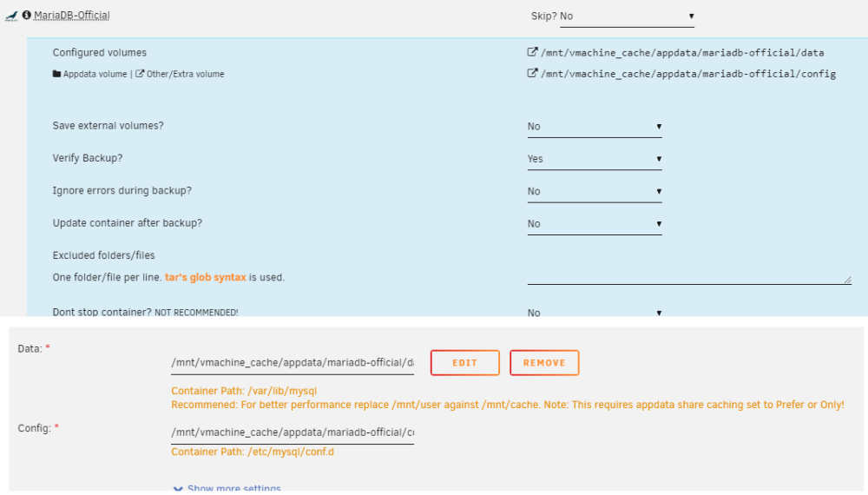Click the Save external volumes? label
The image size is (868, 495).
[x=108, y=126]
